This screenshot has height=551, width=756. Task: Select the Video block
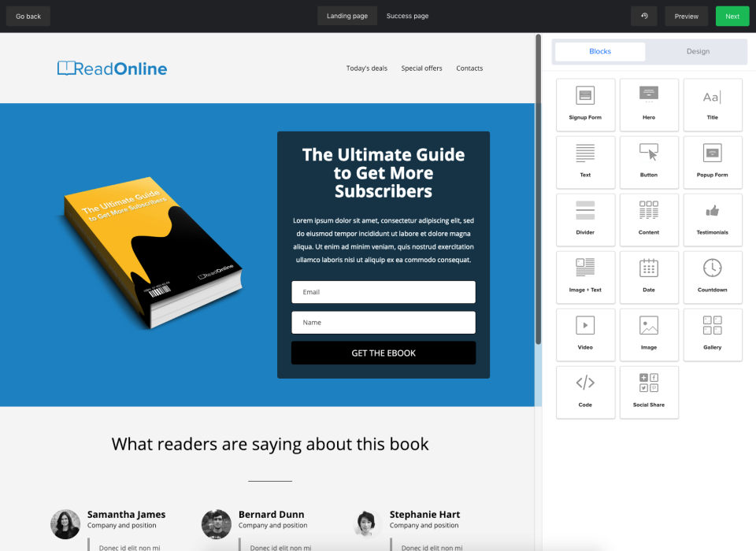coord(585,334)
